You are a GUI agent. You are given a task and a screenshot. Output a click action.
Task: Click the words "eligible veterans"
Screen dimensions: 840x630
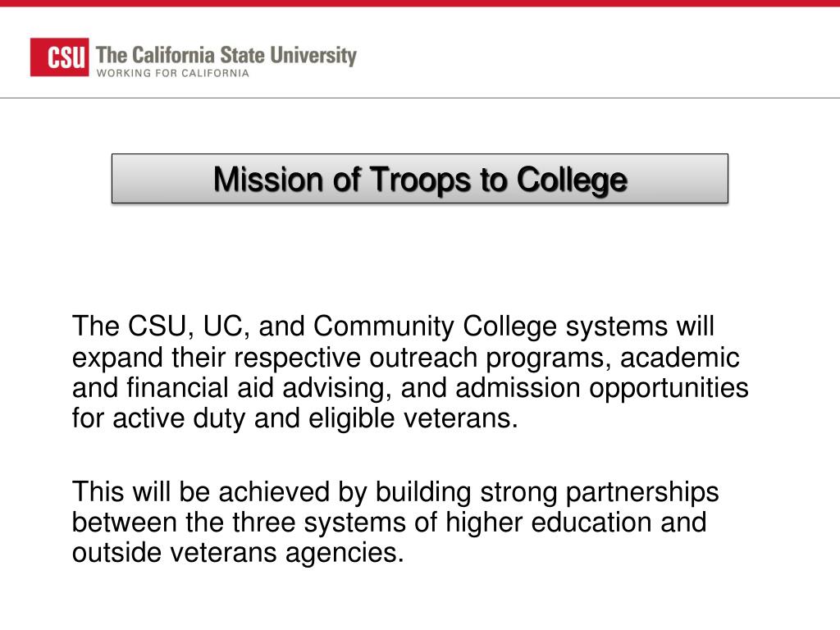pos(413,418)
